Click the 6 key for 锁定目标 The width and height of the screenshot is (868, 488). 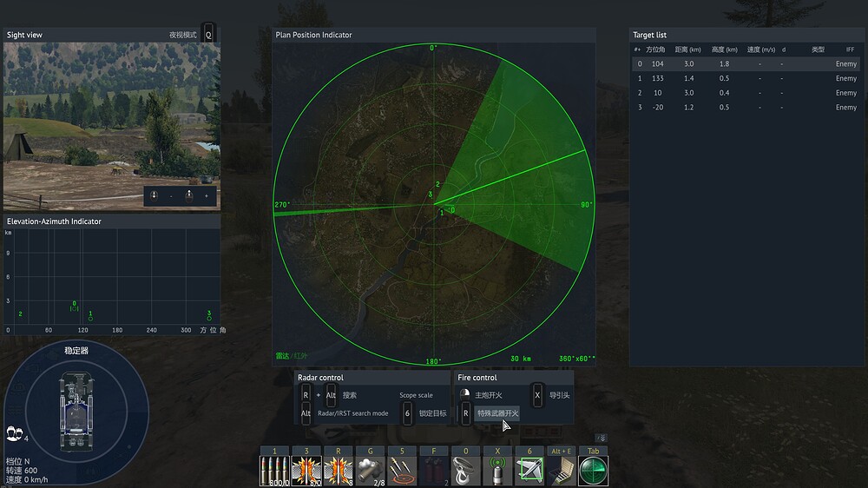[x=407, y=413]
